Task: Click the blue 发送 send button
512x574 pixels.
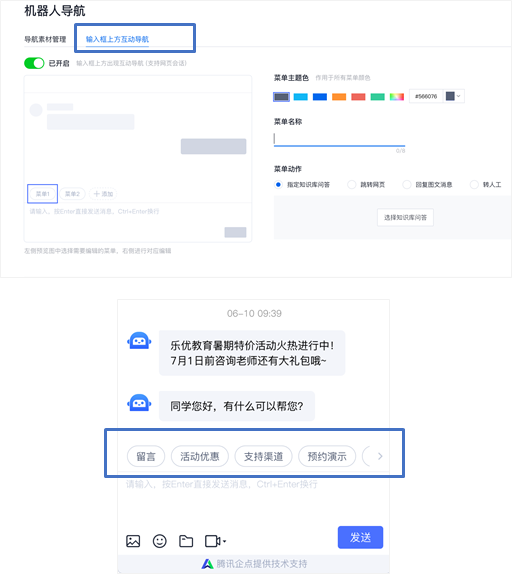Action: (x=360, y=537)
